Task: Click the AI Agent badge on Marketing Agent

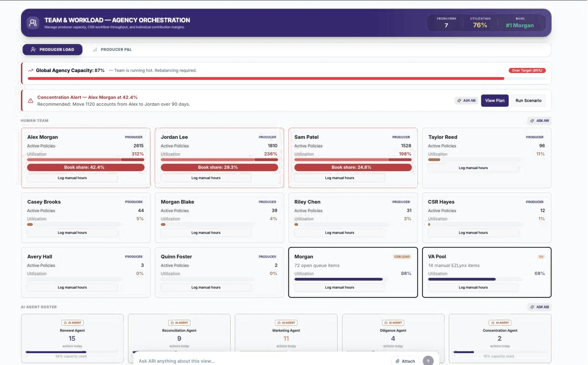Action: coord(286,323)
